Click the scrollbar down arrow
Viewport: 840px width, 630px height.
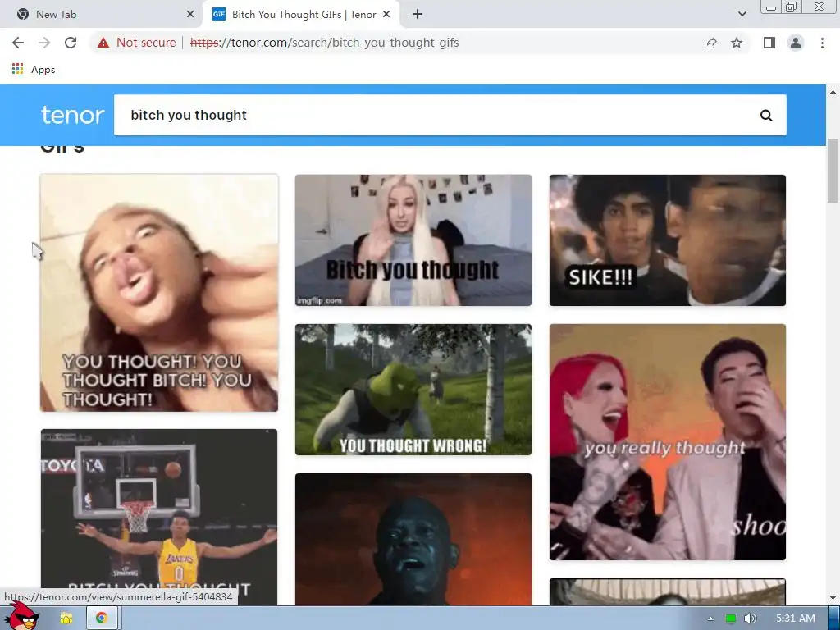pyautogui.click(x=833, y=598)
